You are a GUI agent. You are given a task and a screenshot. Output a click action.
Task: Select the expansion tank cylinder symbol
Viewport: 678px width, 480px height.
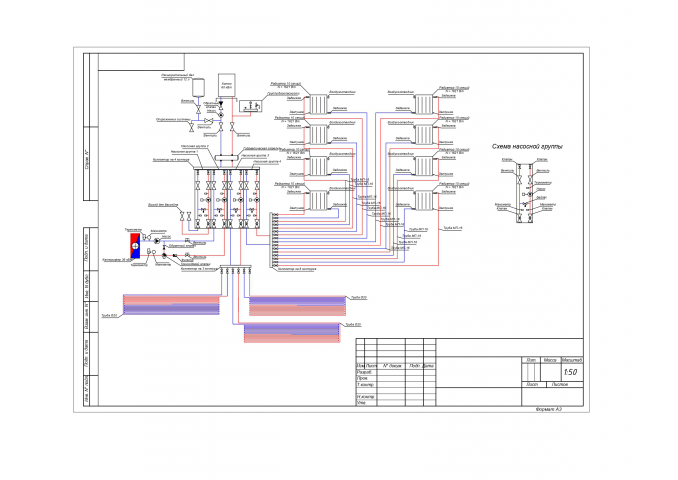pyautogui.click(x=198, y=88)
